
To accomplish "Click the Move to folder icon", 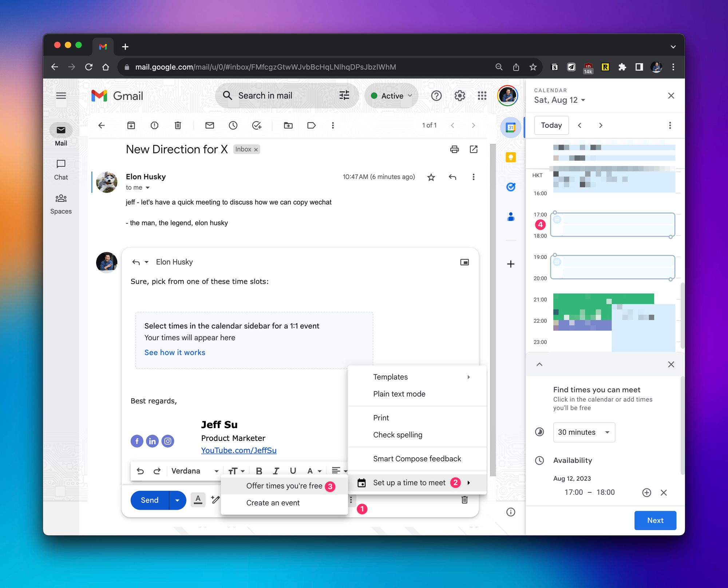I will [x=288, y=125].
